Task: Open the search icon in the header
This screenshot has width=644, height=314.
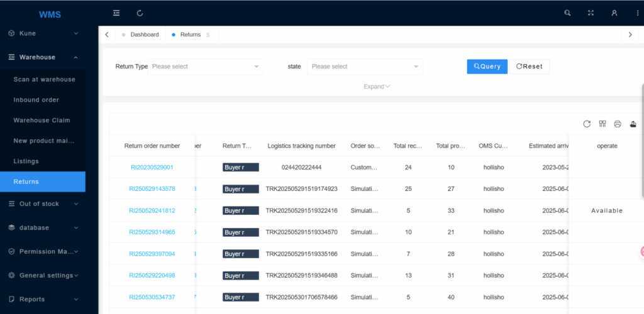Action: 567,13
